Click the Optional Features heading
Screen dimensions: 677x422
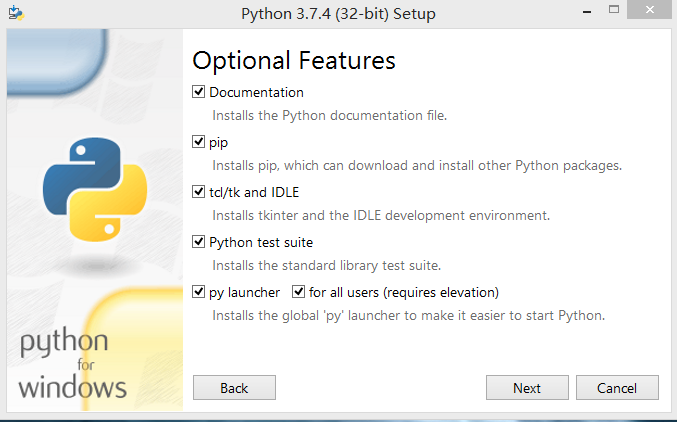294,60
